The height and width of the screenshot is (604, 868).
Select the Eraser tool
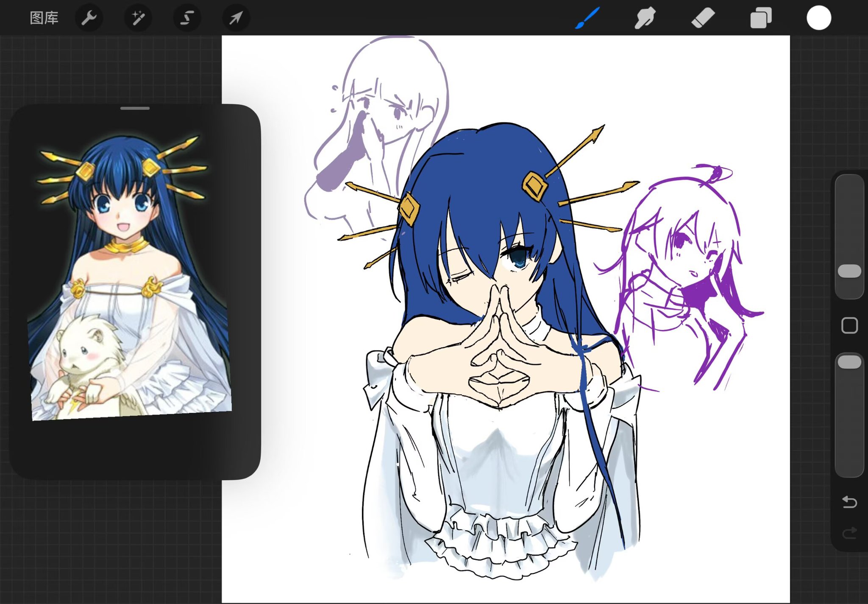[703, 18]
